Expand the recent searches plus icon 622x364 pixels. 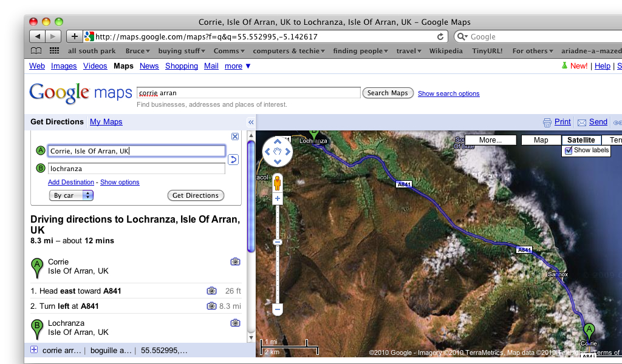coord(34,350)
